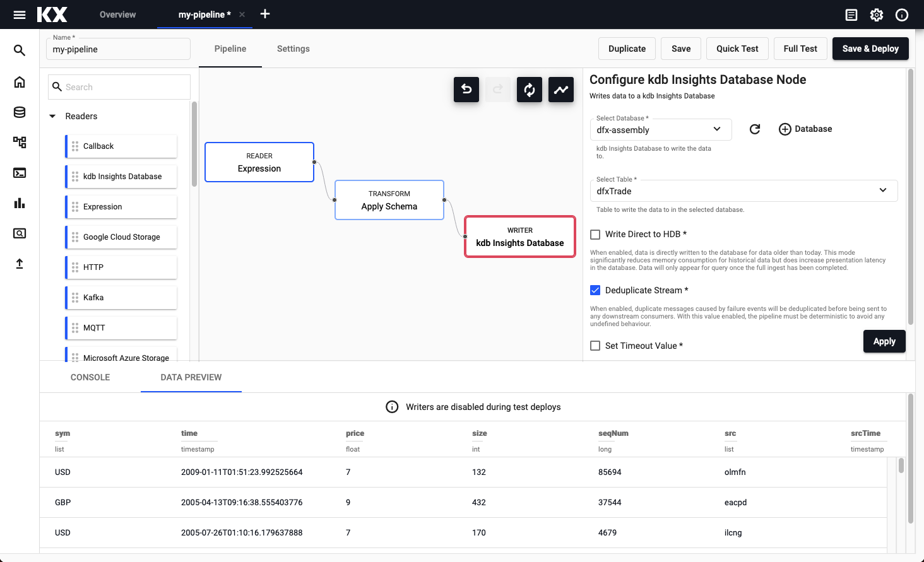924x562 pixels.
Task: Open the Settings tab
Action: point(293,49)
